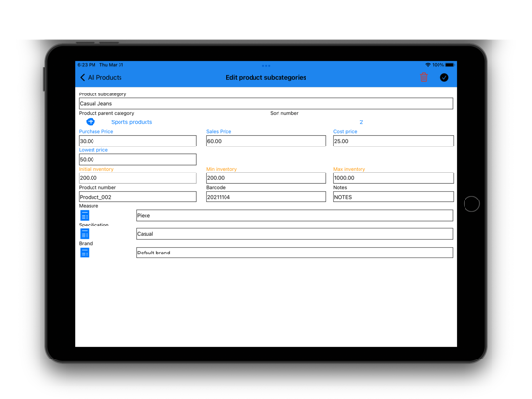
Task: Select the Sports products parent category link
Action: tap(132, 122)
